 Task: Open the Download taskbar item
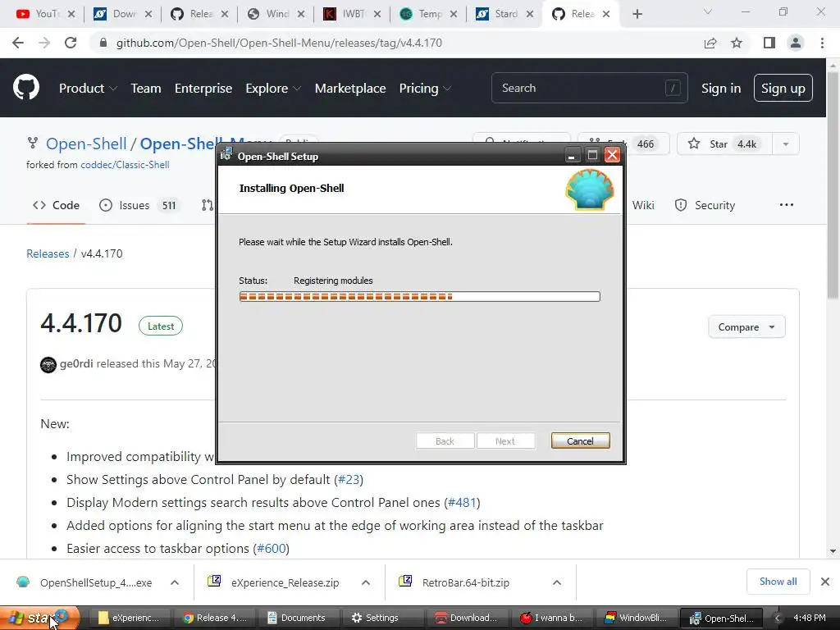tap(466, 618)
